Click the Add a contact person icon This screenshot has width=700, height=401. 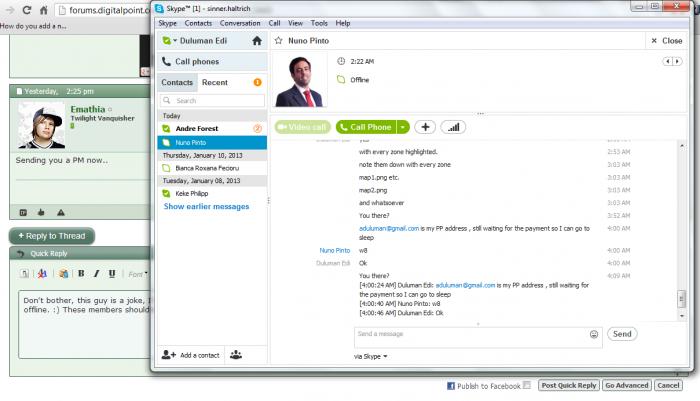pyautogui.click(x=168, y=355)
